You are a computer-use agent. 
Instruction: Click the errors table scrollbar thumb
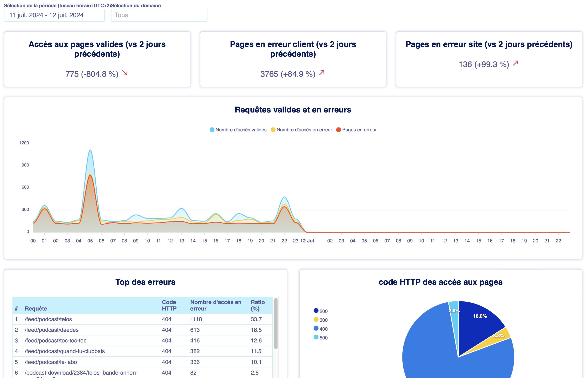pos(276,323)
